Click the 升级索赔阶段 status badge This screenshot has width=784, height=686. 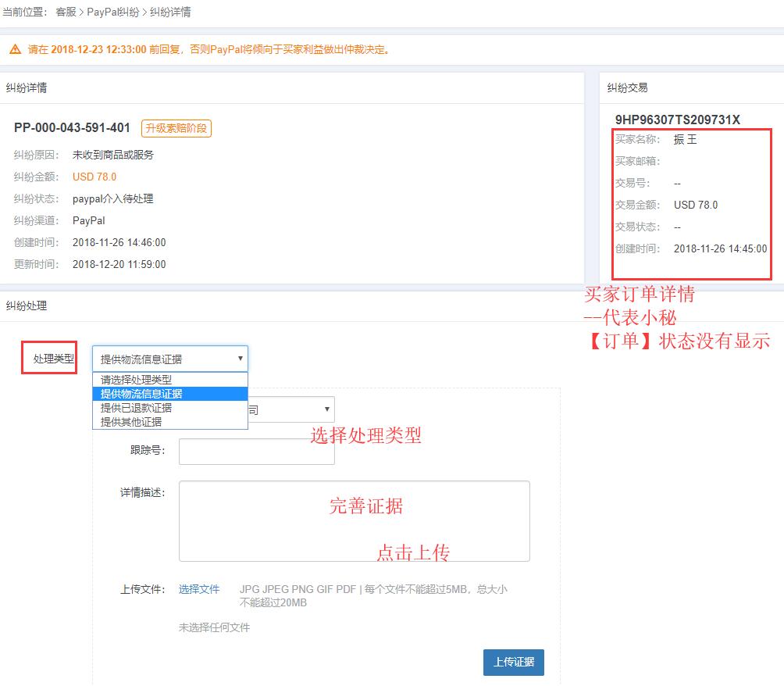[176, 128]
